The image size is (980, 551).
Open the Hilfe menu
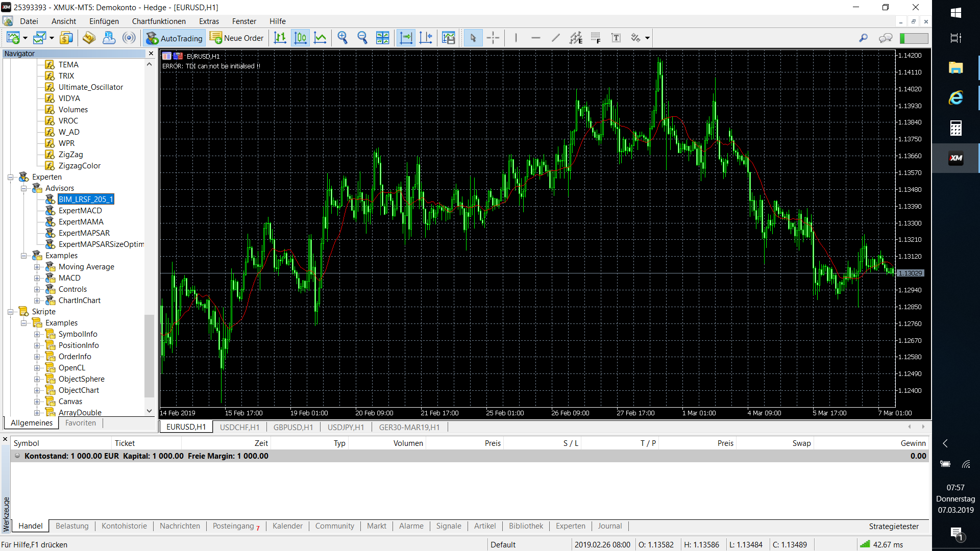click(278, 21)
